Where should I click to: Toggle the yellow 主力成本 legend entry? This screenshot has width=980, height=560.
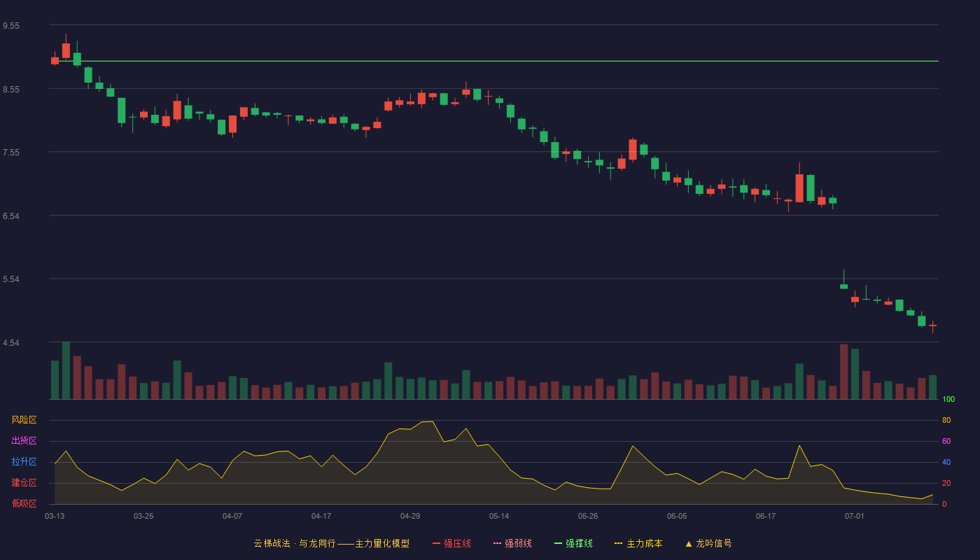tap(638, 543)
